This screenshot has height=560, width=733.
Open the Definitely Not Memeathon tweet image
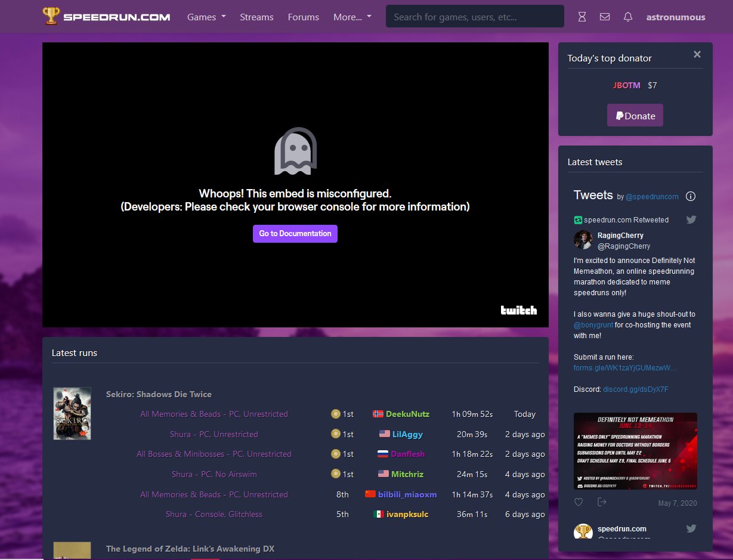tap(635, 451)
